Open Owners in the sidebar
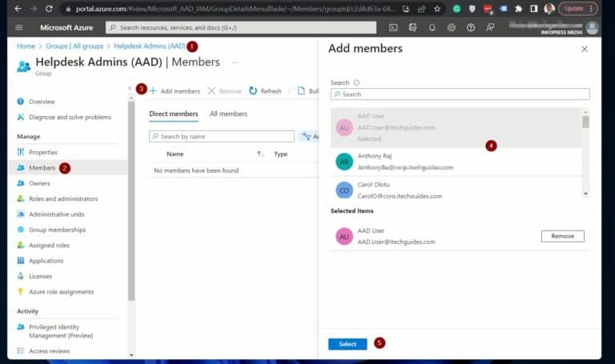The width and height of the screenshot is (615, 364). click(39, 183)
